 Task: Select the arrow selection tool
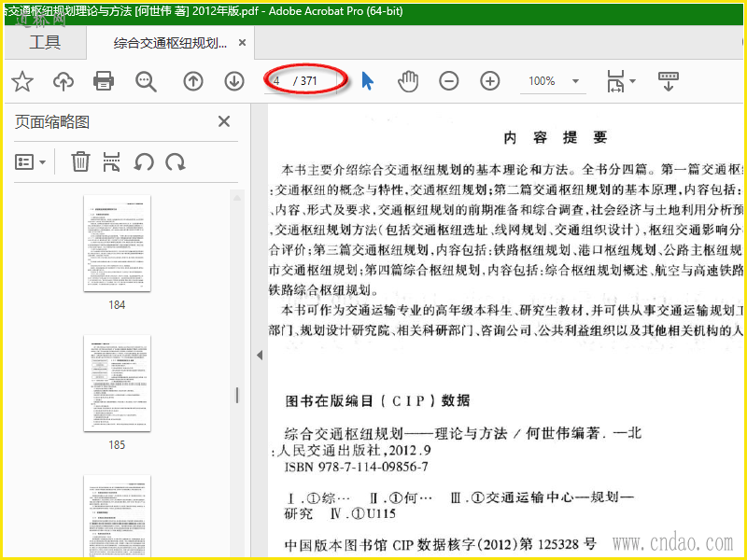(x=367, y=81)
